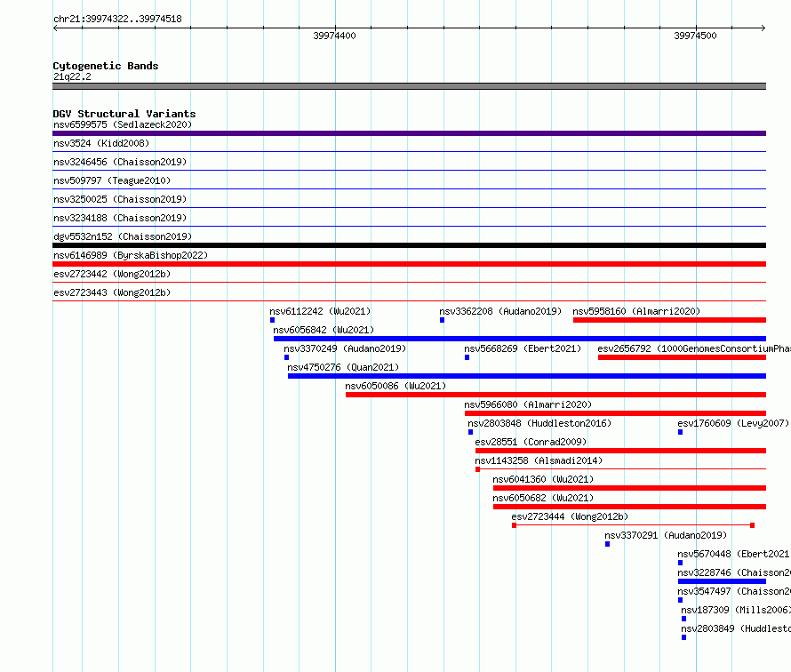
Task: Click nsv509797 (Teague2010) label
Action: pyautogui.click(x=112, y=180)
